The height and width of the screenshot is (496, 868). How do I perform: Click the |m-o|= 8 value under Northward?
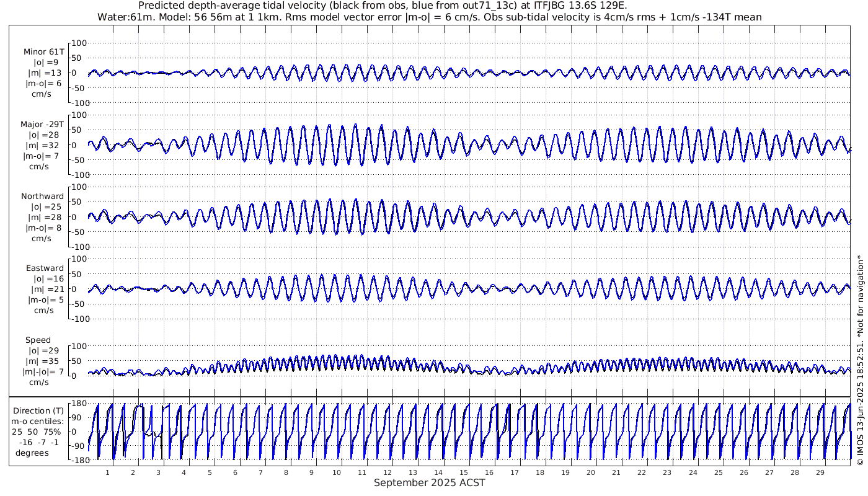tap(43, 228)
